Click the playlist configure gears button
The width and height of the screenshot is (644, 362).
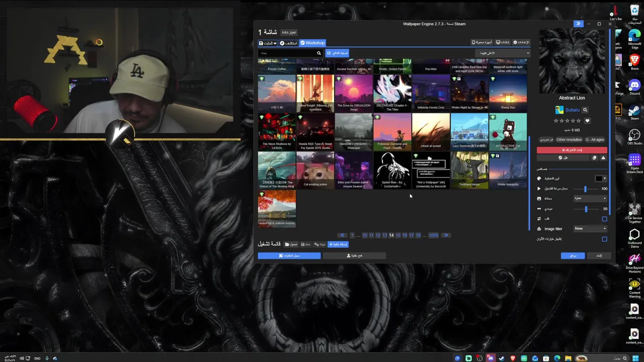(x=320, y=244)
